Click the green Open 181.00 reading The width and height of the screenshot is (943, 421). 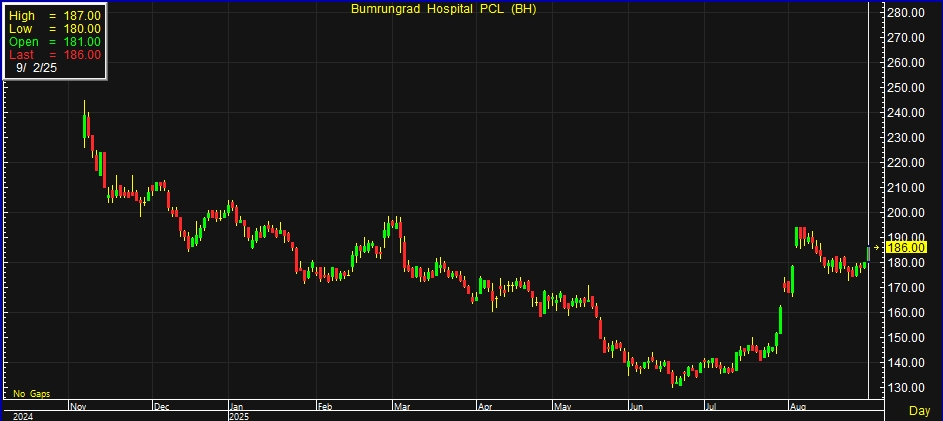tap(54, 41)
